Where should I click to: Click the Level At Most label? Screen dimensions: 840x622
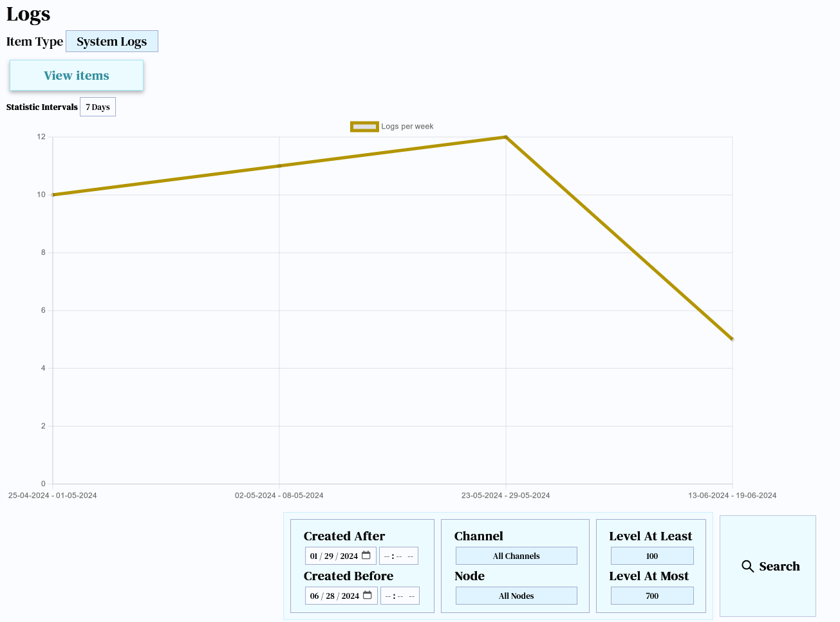tap(649, 576)
